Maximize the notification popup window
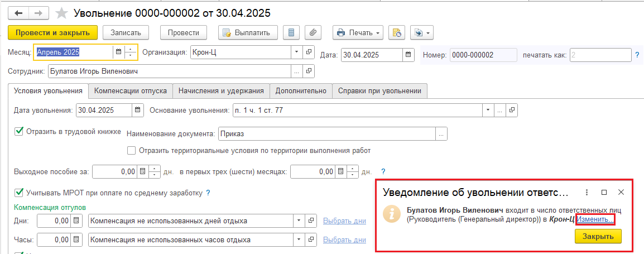644x254 pixels. [x=604, y=193]
